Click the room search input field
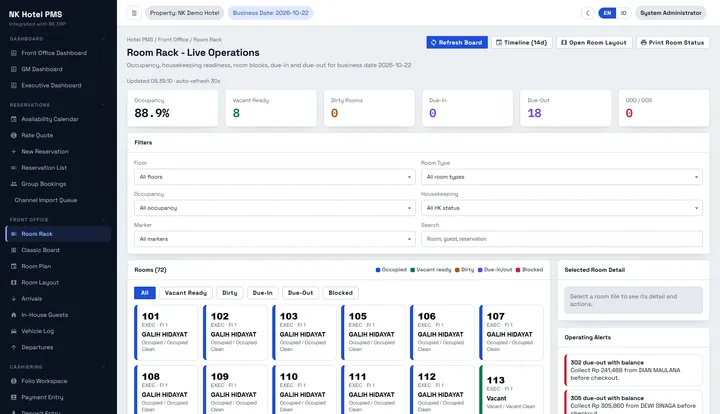 pyautogui.click(x=562, y=239)
